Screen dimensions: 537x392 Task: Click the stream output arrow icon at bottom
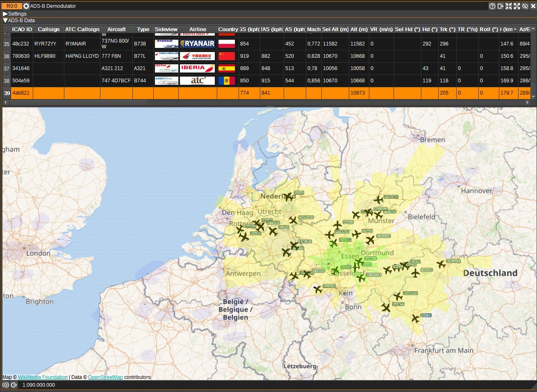[14, 385]
